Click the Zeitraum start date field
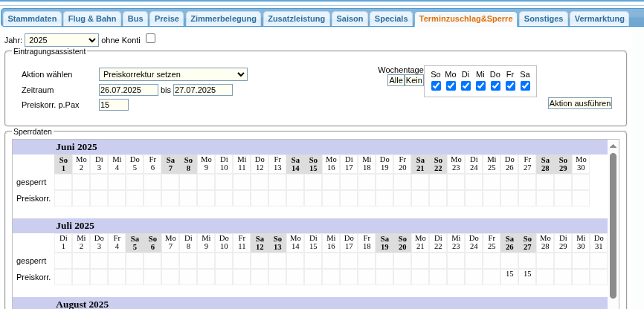 coord(128,90)
